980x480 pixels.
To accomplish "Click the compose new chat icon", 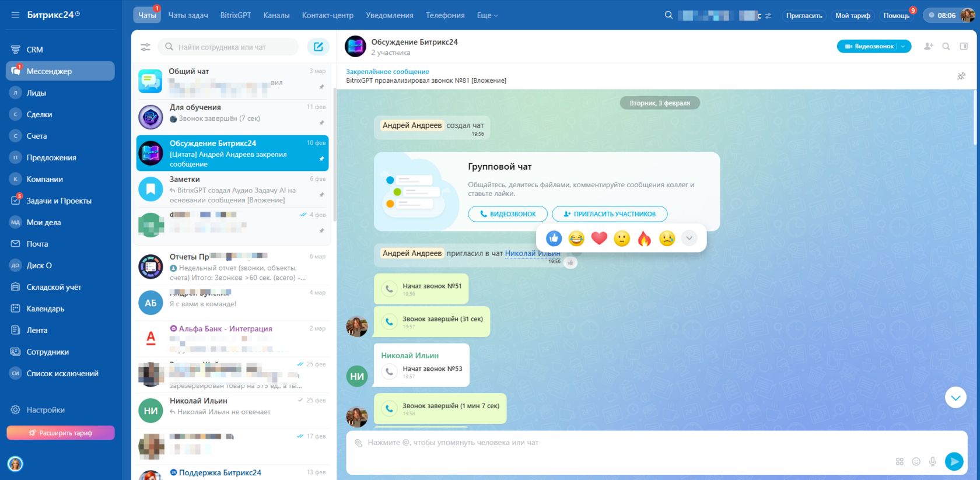I will pos(318,47).
